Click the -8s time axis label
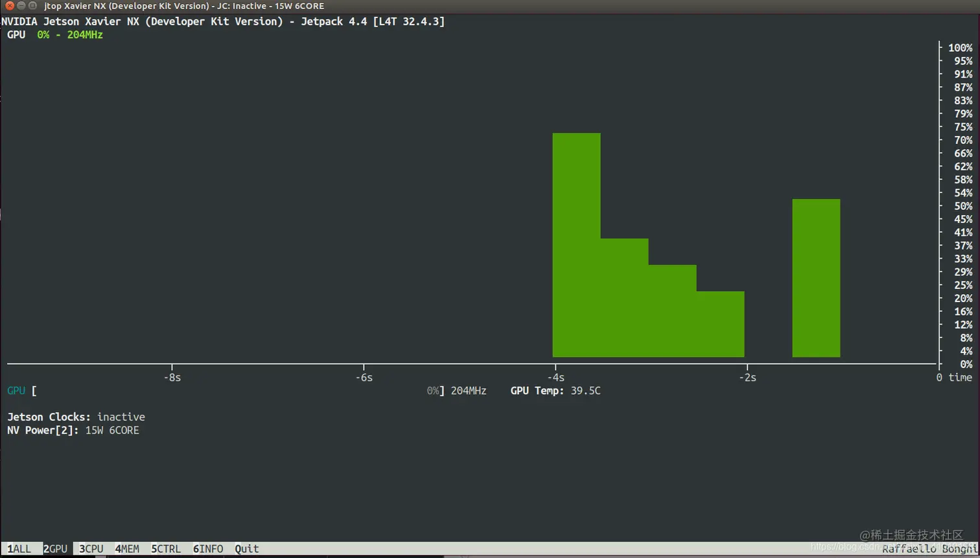The width and height of the screenshot is (980, 558). (x=172, y=377)
